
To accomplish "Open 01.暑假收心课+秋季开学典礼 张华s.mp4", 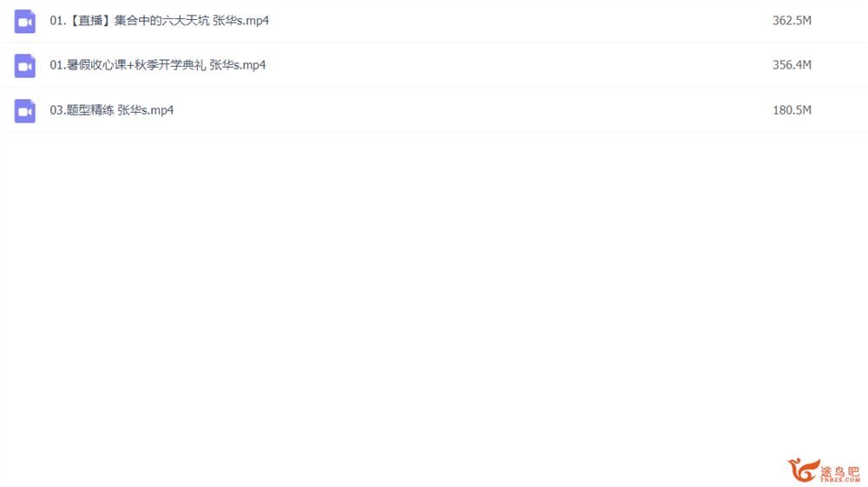I will (158, 65).
